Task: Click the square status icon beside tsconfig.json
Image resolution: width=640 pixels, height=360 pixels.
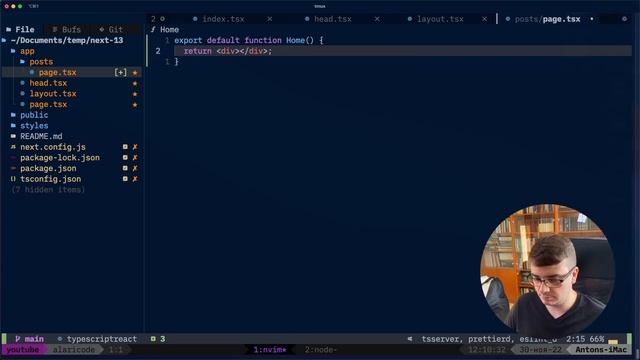Action: click(x=125, y=179)
